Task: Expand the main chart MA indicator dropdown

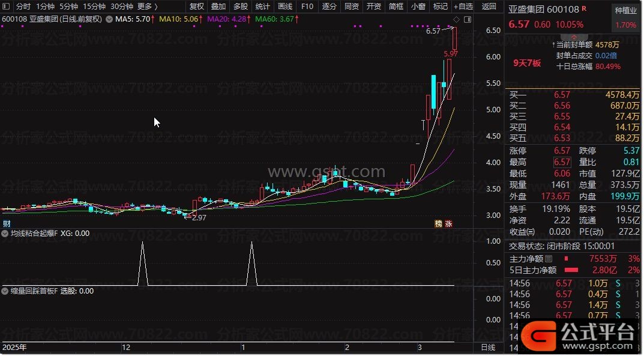Action: pos(109,19)
